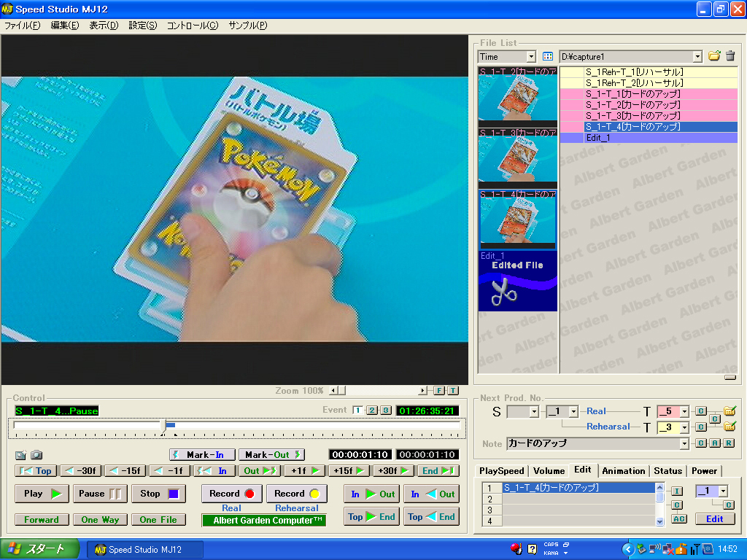Click the Zoom 100% scrollbar right arrow
The width and height of the screenshot is (747, 560).
pyautogui.click(x=422, y=391)
